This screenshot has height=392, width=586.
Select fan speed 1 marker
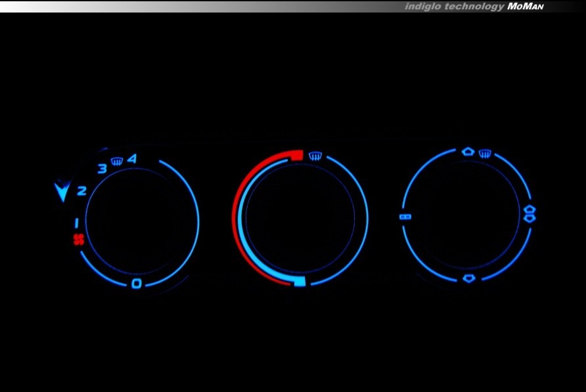pyautogui.click(x=76, y=223)
